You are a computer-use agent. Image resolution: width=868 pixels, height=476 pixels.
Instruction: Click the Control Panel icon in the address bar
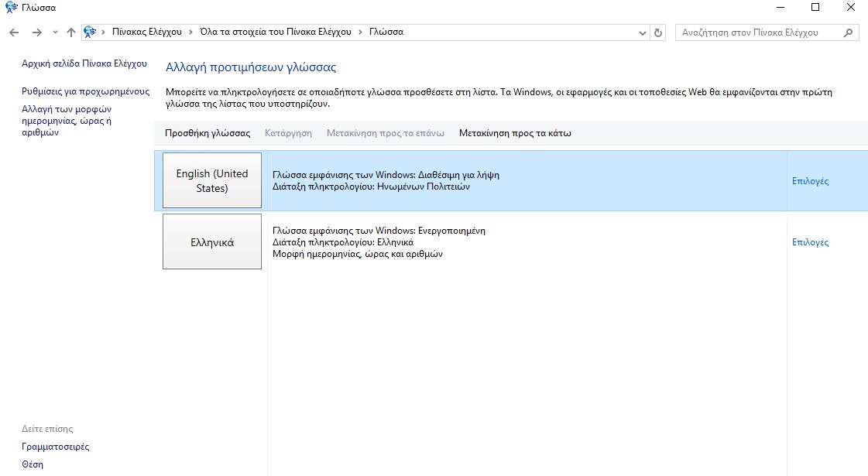90,33
